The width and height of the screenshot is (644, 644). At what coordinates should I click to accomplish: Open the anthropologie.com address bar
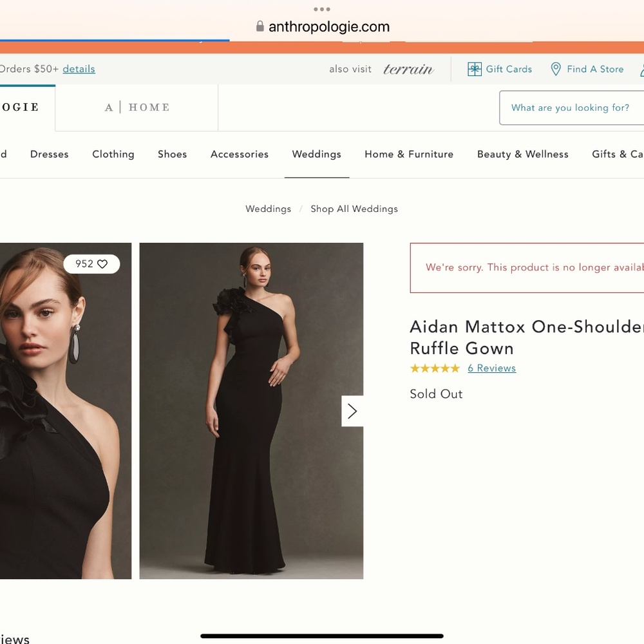pos(322,26)
